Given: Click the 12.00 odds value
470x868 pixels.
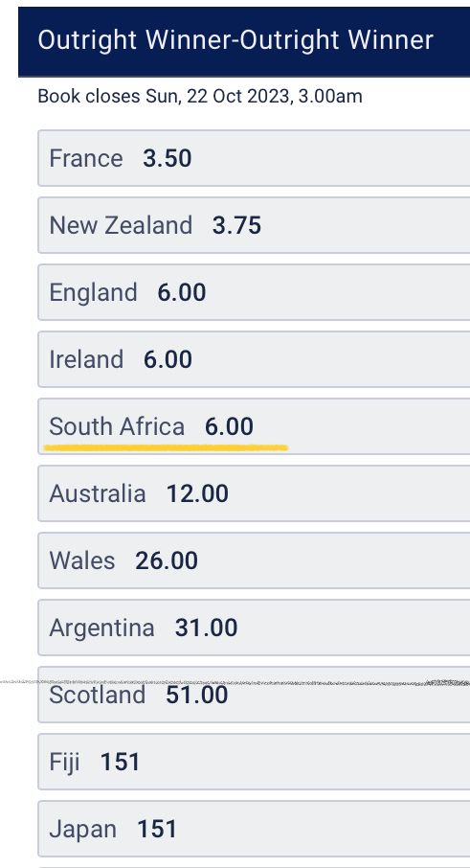Looking at the screenshot, I should click(x=197, y=493).
